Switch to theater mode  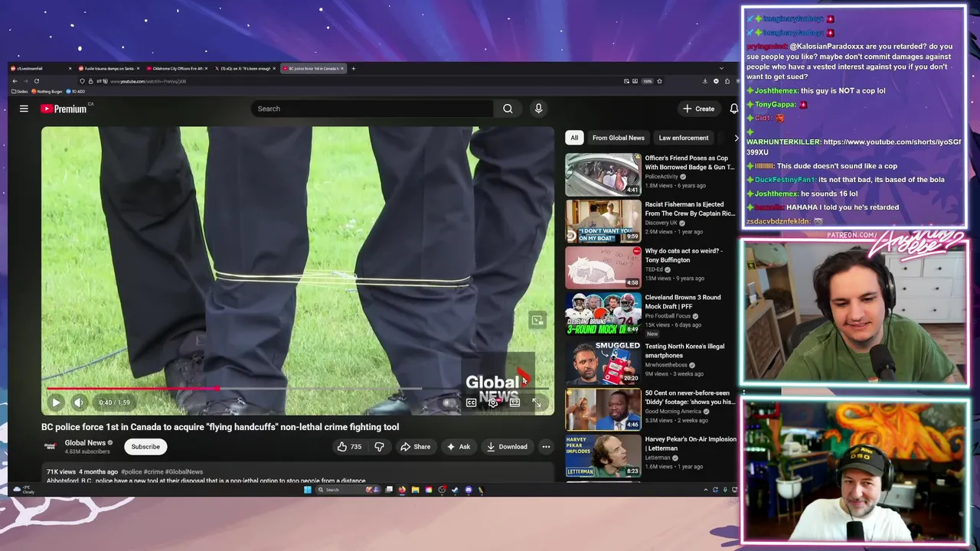514,403
